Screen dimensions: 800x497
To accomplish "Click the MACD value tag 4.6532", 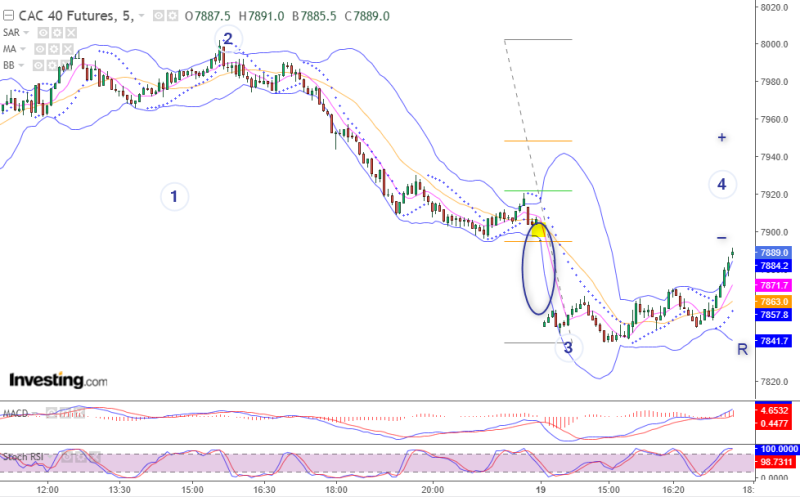I will click(774, 410).
